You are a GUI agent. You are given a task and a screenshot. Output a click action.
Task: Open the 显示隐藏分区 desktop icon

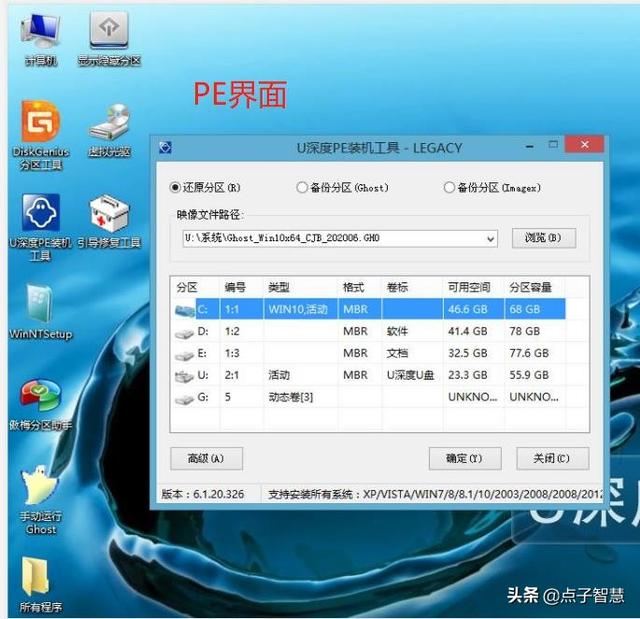(109, 39)
